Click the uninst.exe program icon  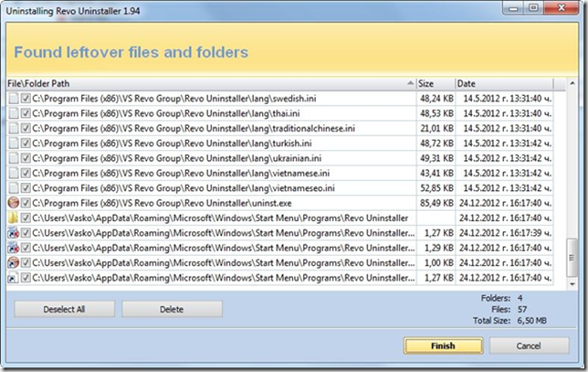(x=13, y=202)
